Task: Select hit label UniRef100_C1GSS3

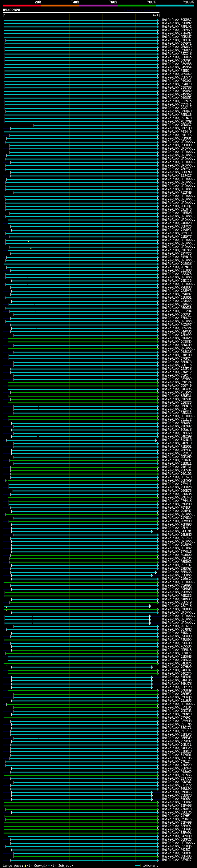Action: click(176, 403)
